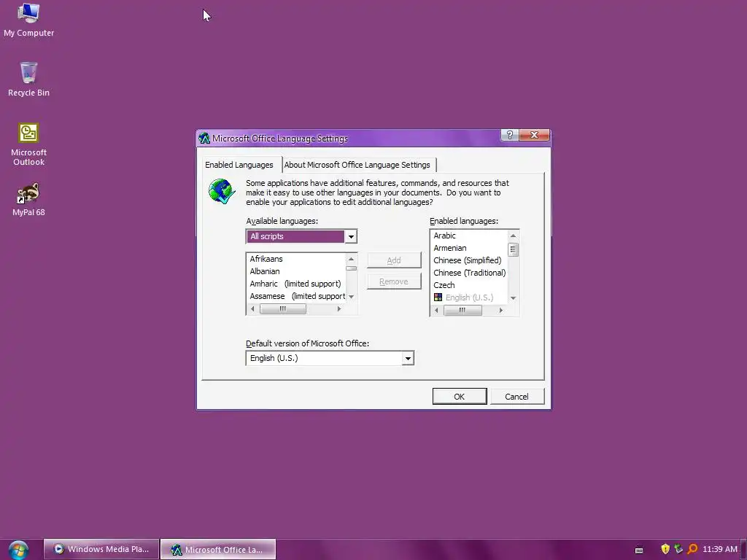Click the Safely Remove Hardware tray icon

coord(678,549)
